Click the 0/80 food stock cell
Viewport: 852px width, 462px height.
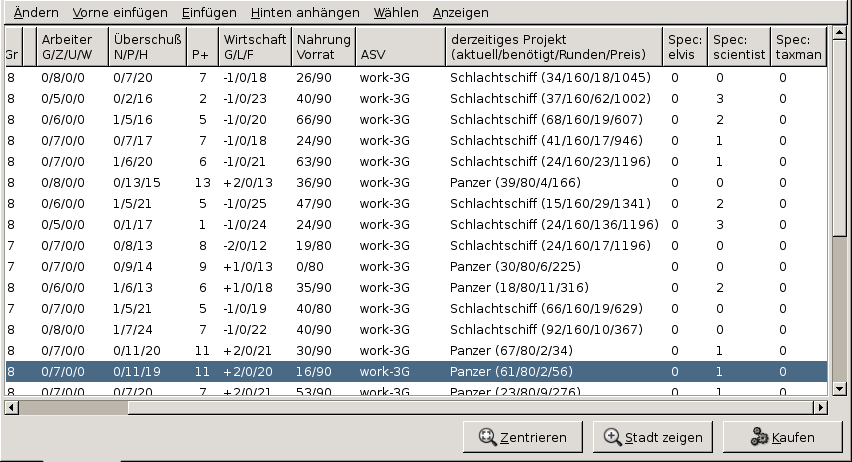pyautogui.click(x=310, y=267)
